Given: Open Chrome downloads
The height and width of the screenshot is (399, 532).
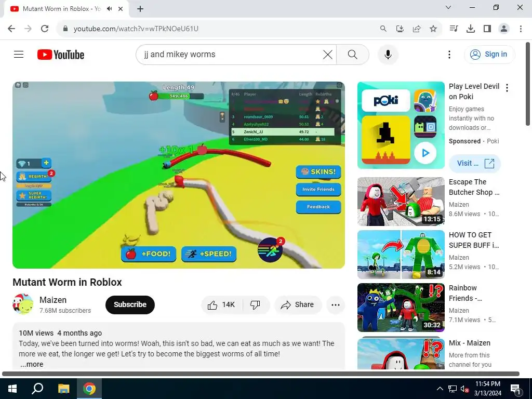Looking at the screenshot, I should point(471,29).
